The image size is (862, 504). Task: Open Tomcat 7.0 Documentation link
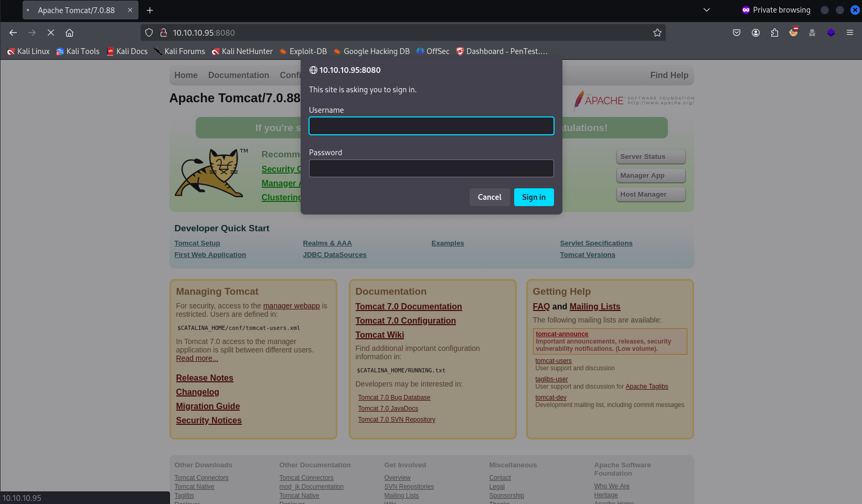409,306
